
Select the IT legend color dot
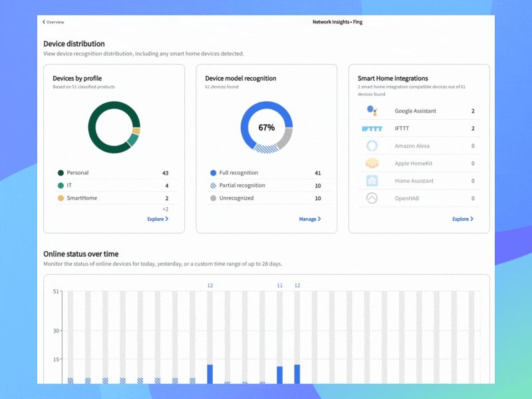click(x=61, y=186)
